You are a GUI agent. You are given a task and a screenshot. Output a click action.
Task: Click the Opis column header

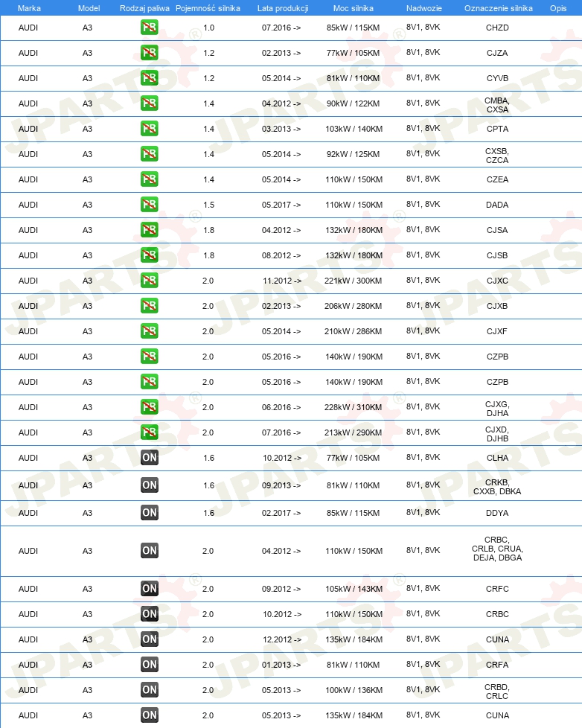coord(558,8)
